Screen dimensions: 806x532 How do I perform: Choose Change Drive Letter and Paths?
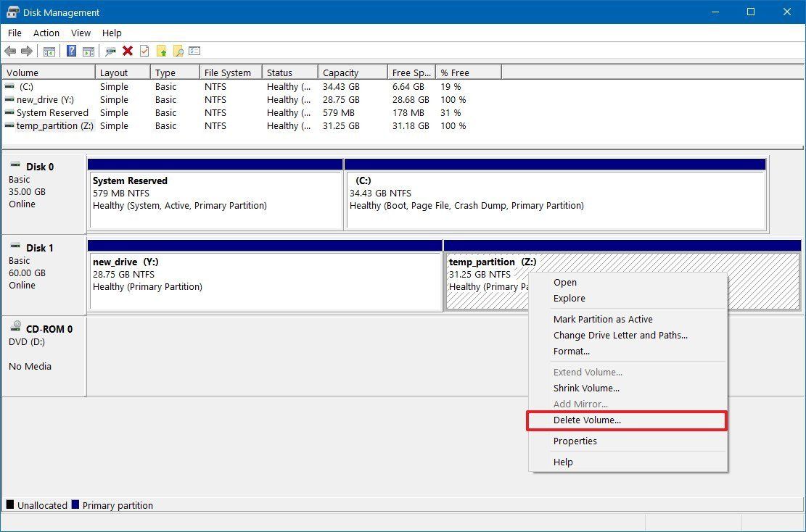(x=621, y=335)
